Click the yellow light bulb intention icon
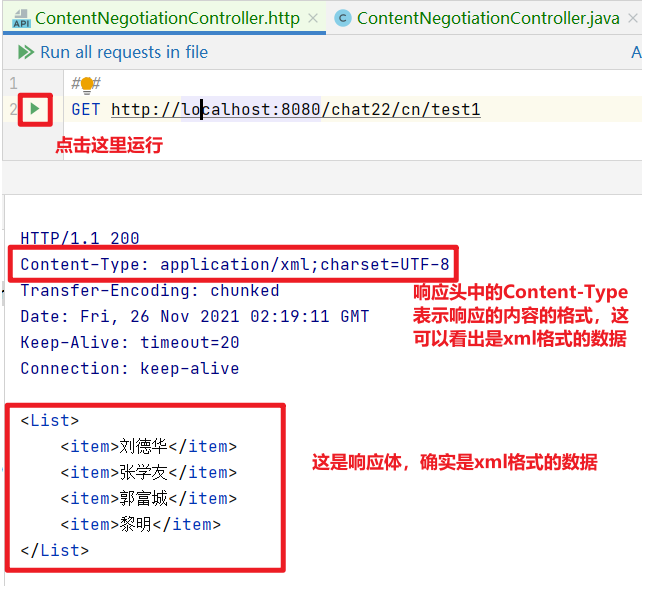Image resolution: width=651 pixels, height=596 pixels. 87,85
